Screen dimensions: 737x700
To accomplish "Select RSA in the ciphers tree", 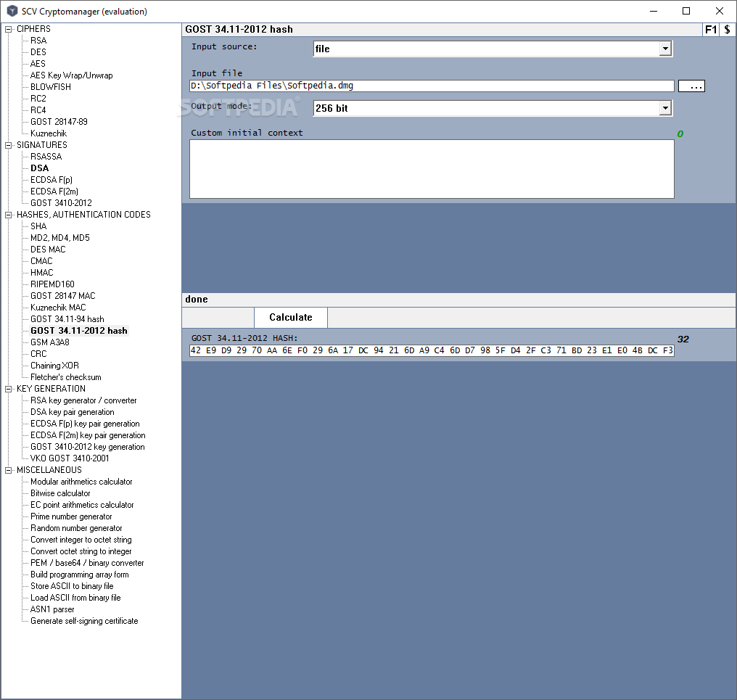I will [x=38, y=41].
